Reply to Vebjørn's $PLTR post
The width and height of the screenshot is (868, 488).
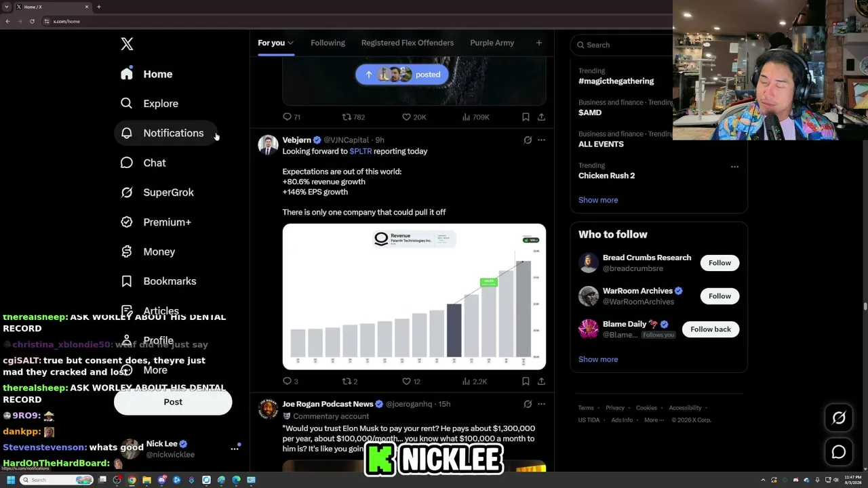(290, 381)
